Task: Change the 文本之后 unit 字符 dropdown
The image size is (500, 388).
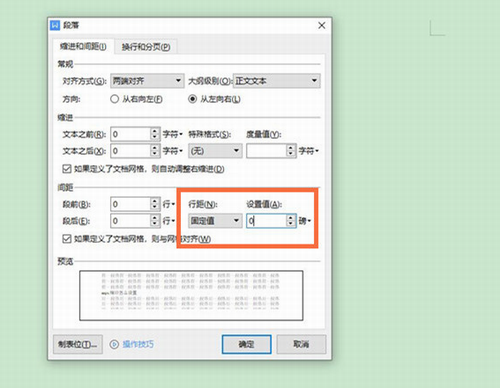Action: click(173, 151)
